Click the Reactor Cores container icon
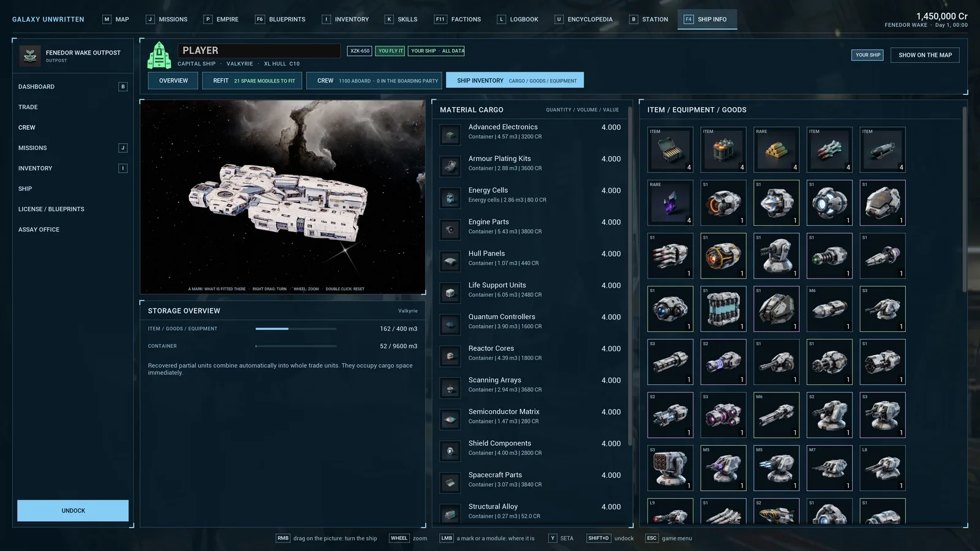The image size is (980, 551). tap(450, 356)
